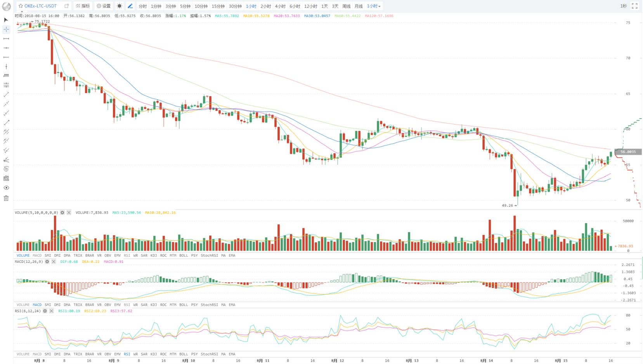Click the DIF:0.68 MACD reading

69,262
